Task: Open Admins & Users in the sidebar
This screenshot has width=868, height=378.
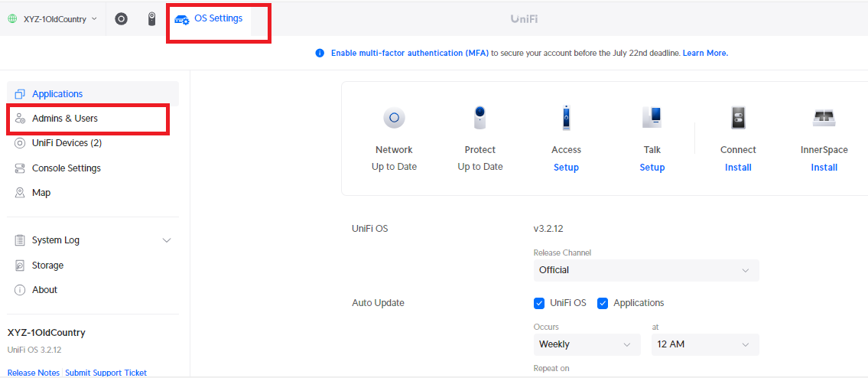Action: [x=93, y=119]
